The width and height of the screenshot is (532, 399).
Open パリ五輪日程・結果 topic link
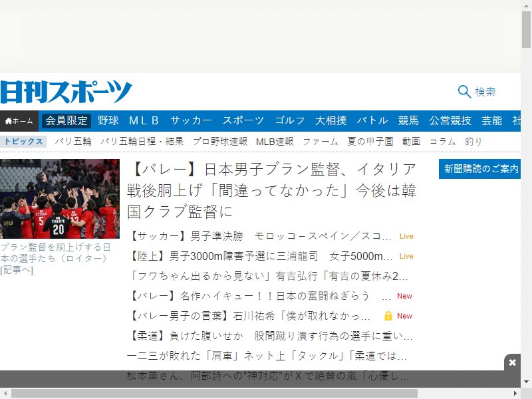142,142
